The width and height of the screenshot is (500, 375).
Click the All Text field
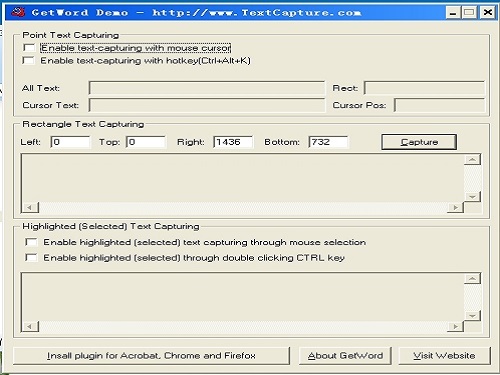pos(207,88)
